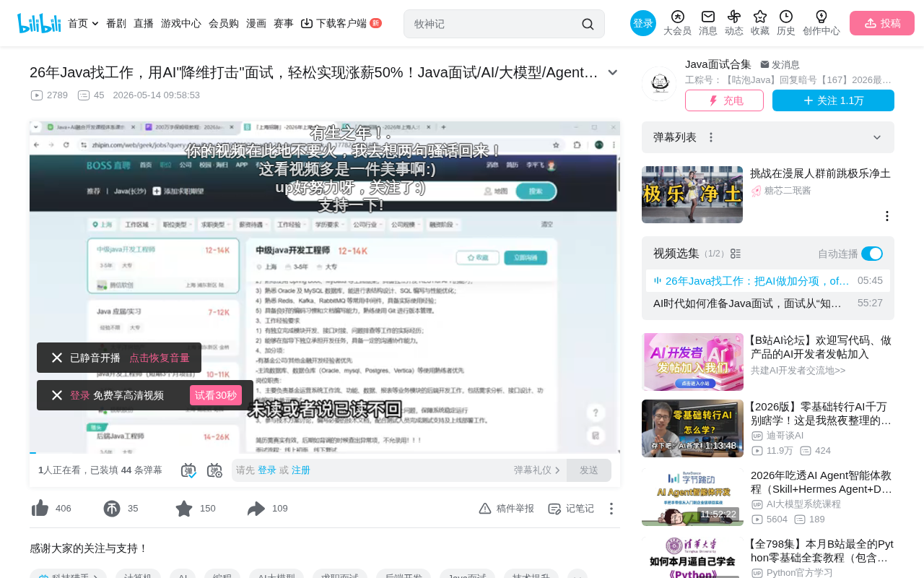Go to 番剧 in the navigation
The image size is (924, 578).
[x=116, y=23]
